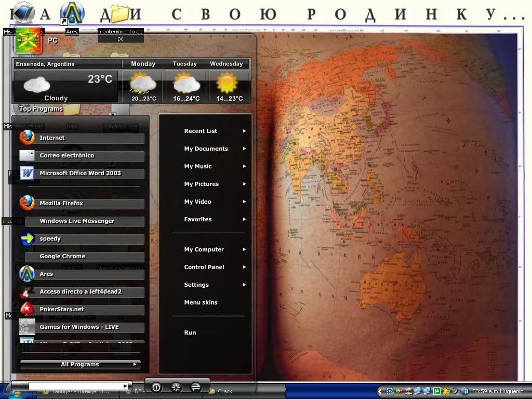Open Internet via its Firefox icon
This screenshot has height=399, width=532.
click(x=27, y=138)
